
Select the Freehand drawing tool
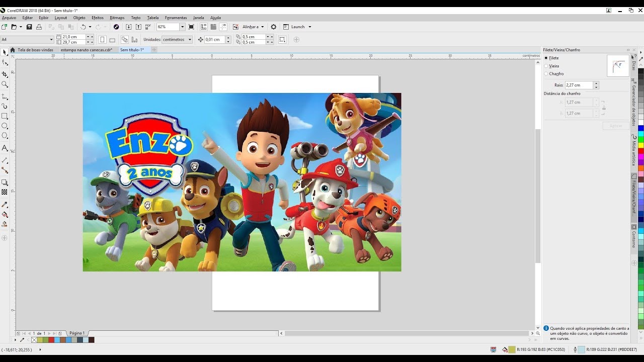[5, 96]
